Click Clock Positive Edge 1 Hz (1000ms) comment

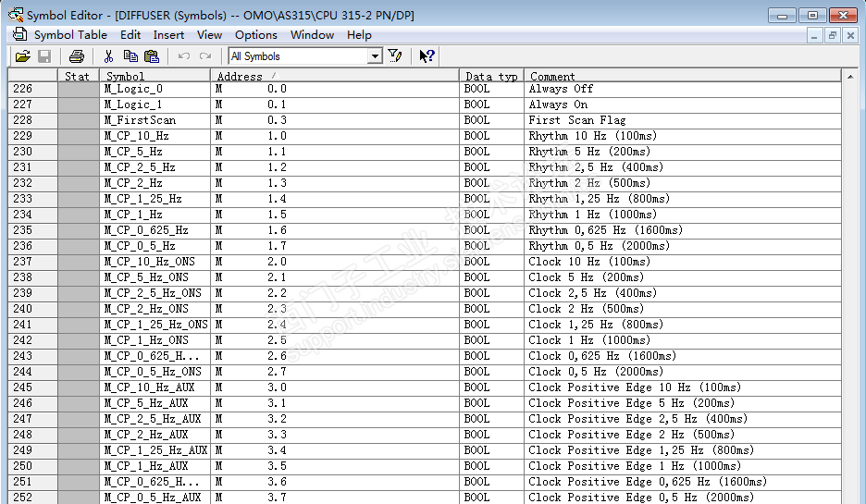(x=683, y=466)
